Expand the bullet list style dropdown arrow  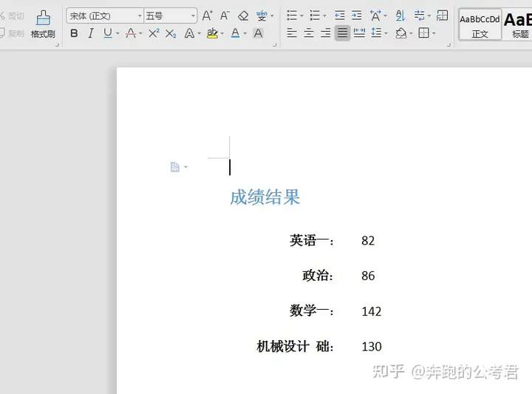pyautogui.click(x=301, y=16)
